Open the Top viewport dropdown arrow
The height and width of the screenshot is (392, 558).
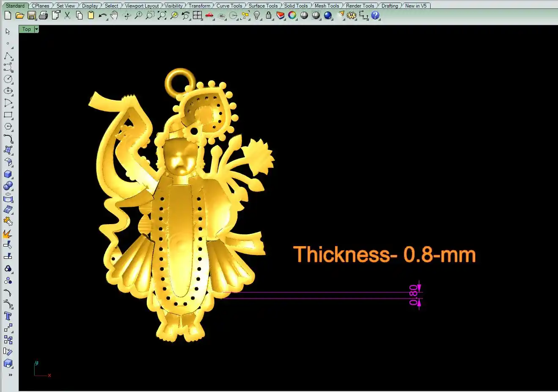pyautogui.click(x=36, y=29)
